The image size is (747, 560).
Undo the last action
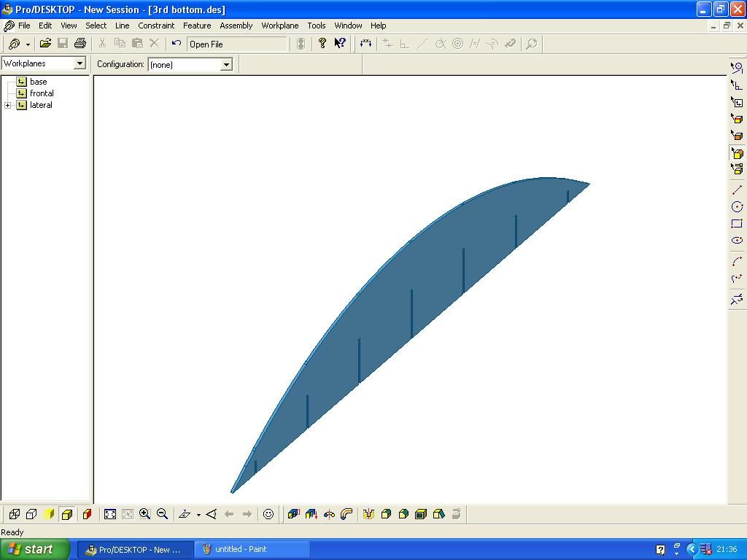177,44
